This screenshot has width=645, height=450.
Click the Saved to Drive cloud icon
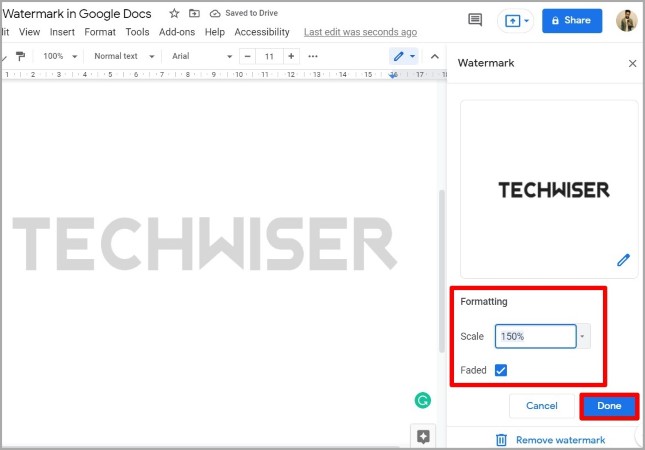[215, 14]
